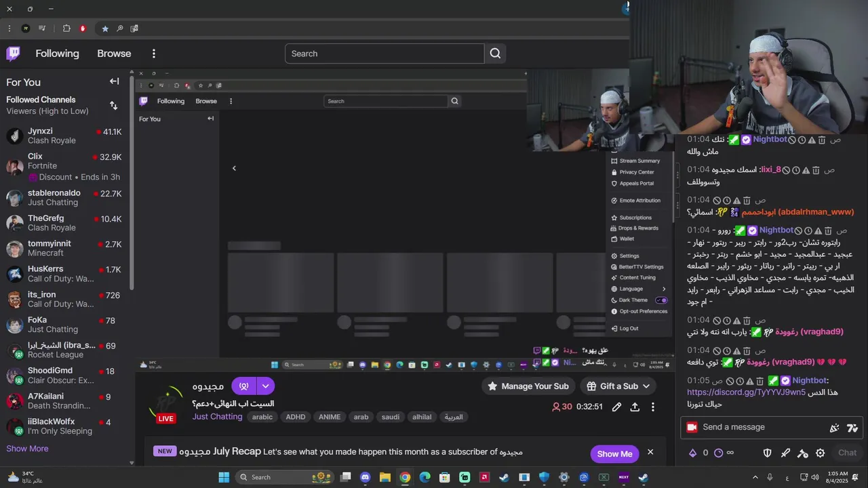Open File Explorer from the taskbar
The width and height of the screenshot is (868, 488).
coord(385,477)
